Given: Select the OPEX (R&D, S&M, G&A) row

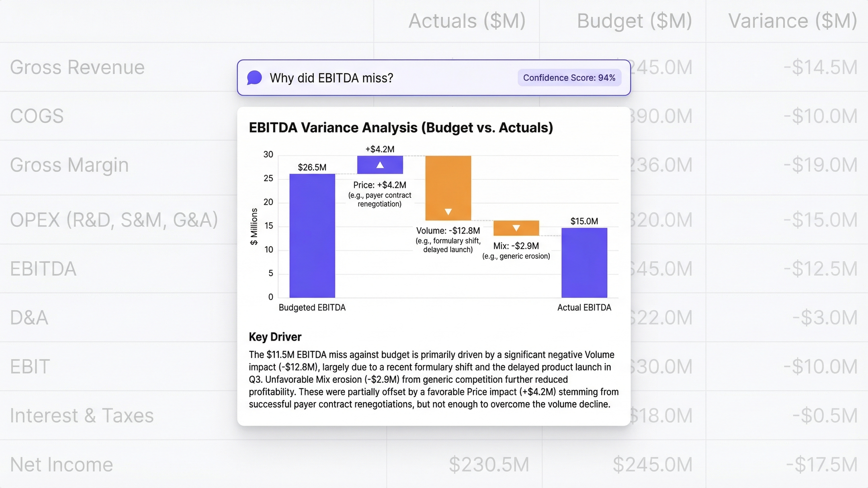Looking at the screenshot, I should [x=114, y=220].
